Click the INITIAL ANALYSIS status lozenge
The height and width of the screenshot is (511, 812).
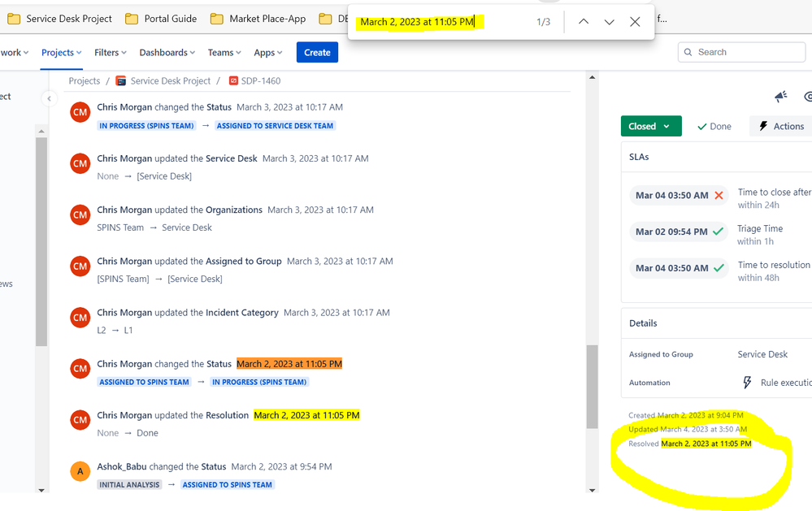(x=129, y=484)
